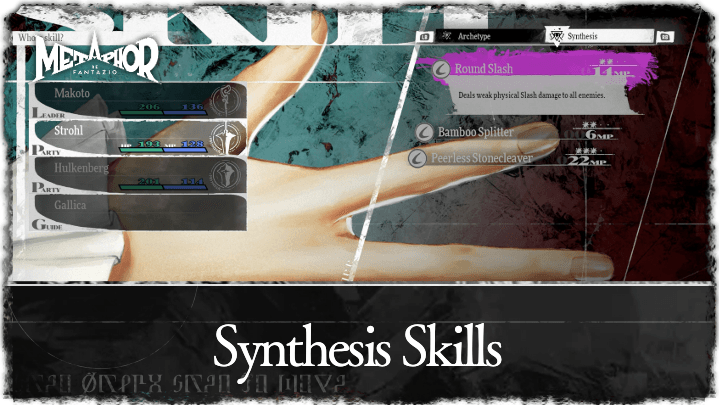Switch to the Synthesis tab
This screenshot has width=720, height=405.
[600, 36]
